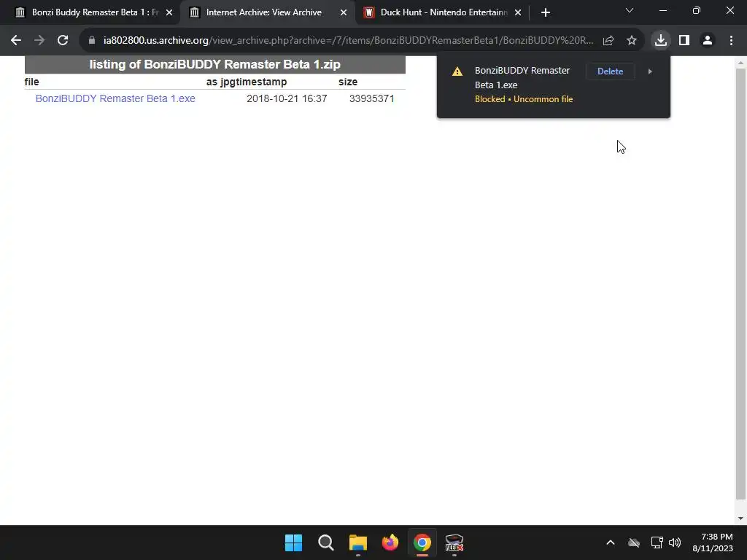Share this page icon
This screenshot has height=560, width=747.
click(x=608, y=41)
